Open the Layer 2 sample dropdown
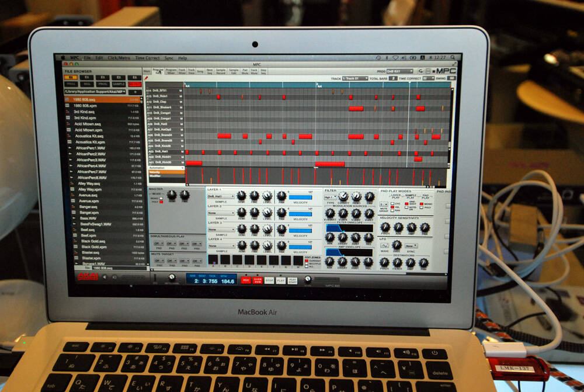The height and width of the screenshot is (392, 584). tap(221, 213)
